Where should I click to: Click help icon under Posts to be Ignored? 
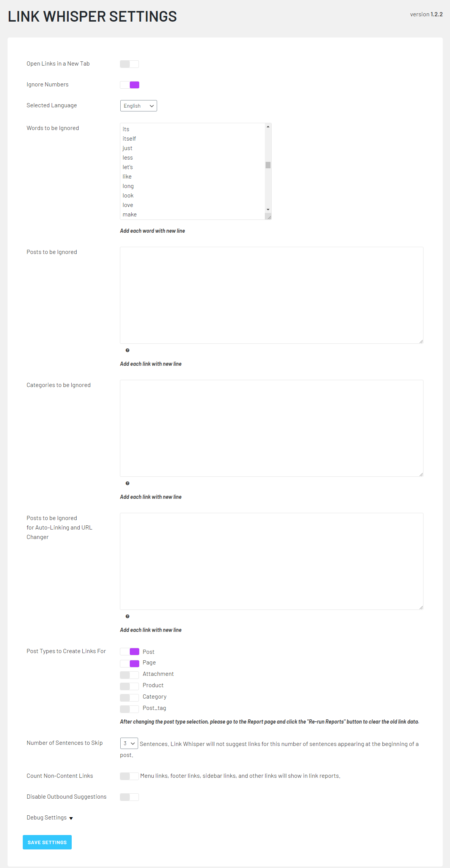tap(127, 350)
